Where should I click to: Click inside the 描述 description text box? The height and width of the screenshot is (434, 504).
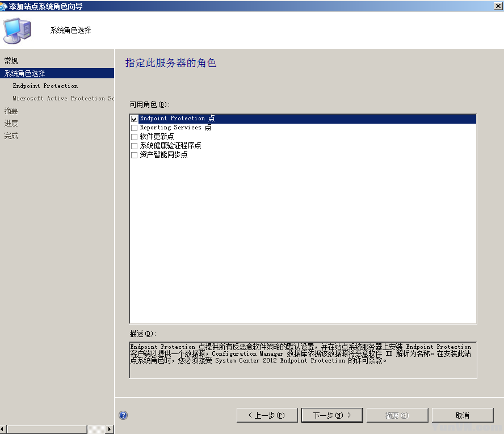click(x=303, y=360)
